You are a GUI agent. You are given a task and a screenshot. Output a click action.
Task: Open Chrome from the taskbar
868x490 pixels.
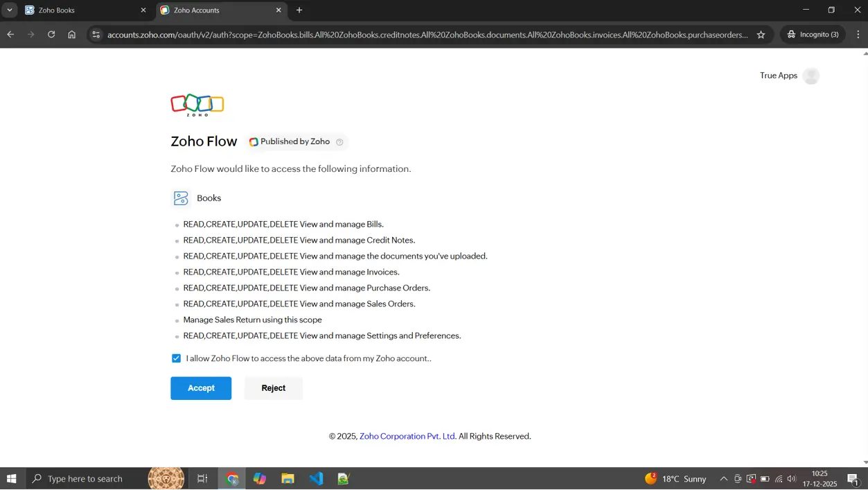click(232, 478)
